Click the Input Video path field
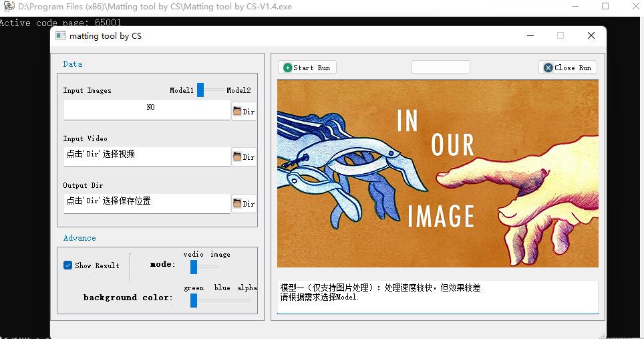The height and width of the screenshot is (339, 644). tap(147, 156)
